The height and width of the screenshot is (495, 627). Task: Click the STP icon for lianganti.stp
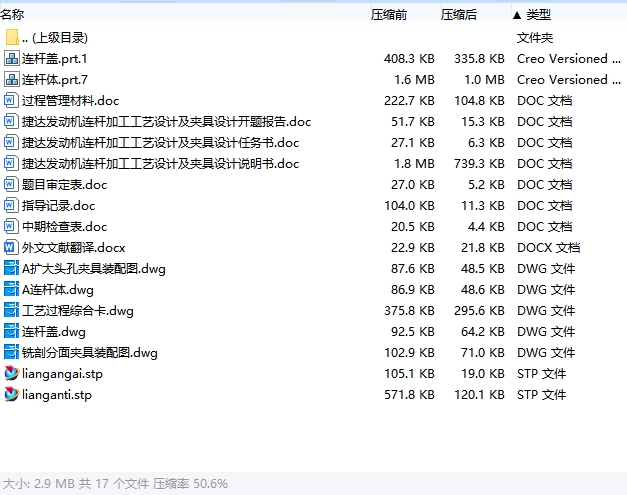(11, 394)
